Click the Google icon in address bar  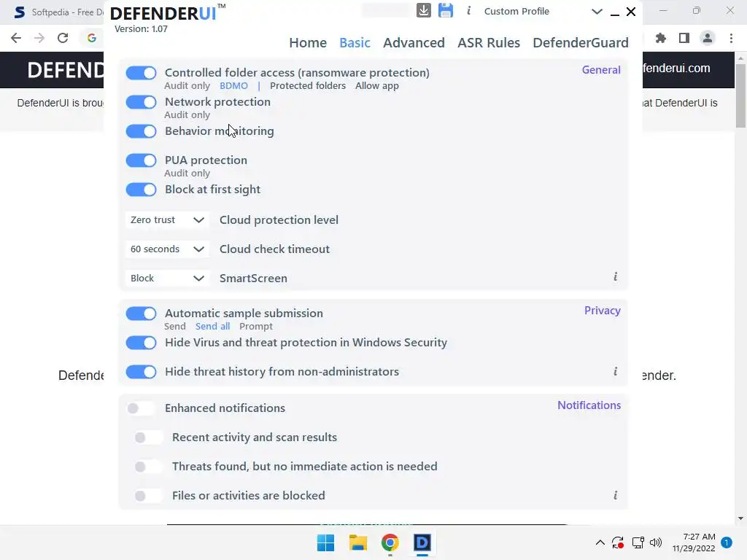click(92, 38)
